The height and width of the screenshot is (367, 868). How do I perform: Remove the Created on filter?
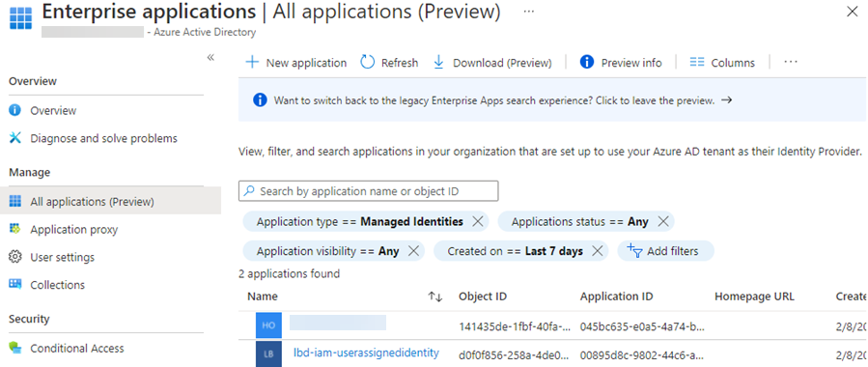click(x=597, y=251)
